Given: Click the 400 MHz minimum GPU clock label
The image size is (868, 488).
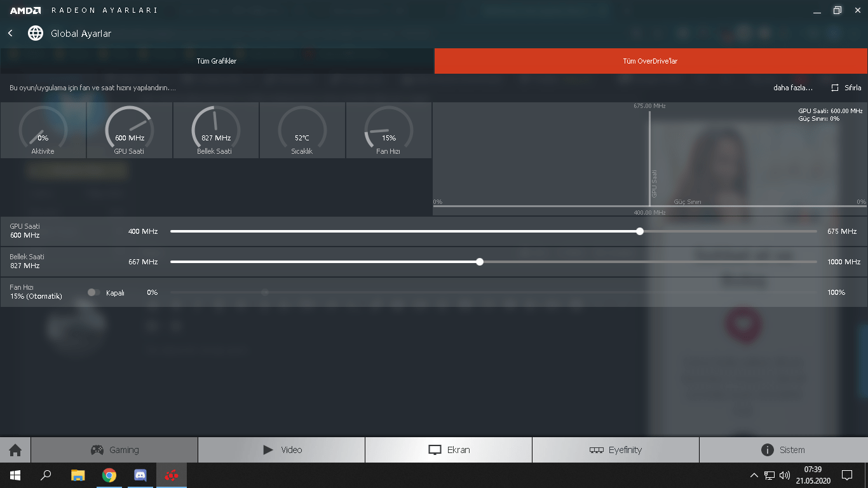Looking at the screenshot, I should click(x=143, y=231).
